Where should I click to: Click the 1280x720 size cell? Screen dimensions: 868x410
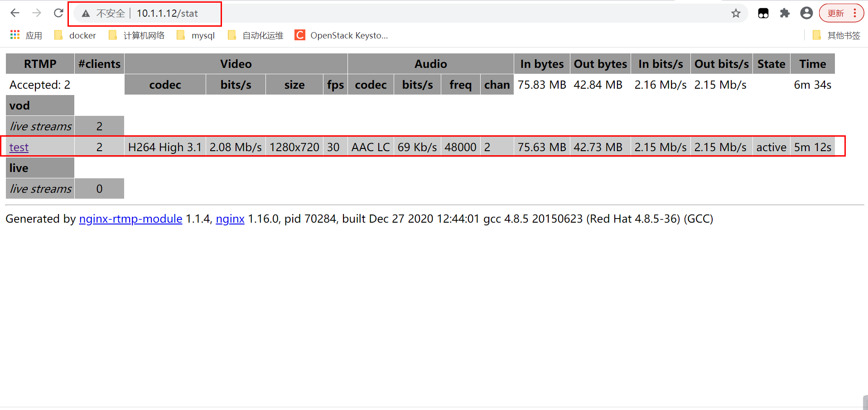pos(294,147)
